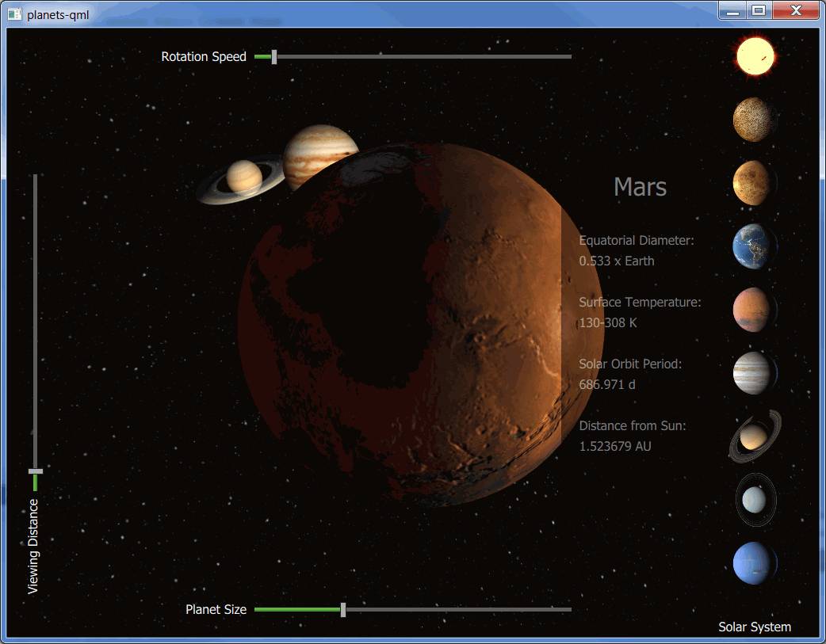Select the Uranus icon in the sidebar
826x644 pixels.
click(755, 499)
